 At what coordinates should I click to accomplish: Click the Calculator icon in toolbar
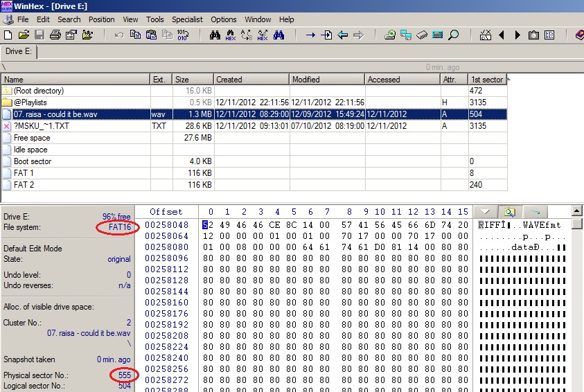pos(438,35)
